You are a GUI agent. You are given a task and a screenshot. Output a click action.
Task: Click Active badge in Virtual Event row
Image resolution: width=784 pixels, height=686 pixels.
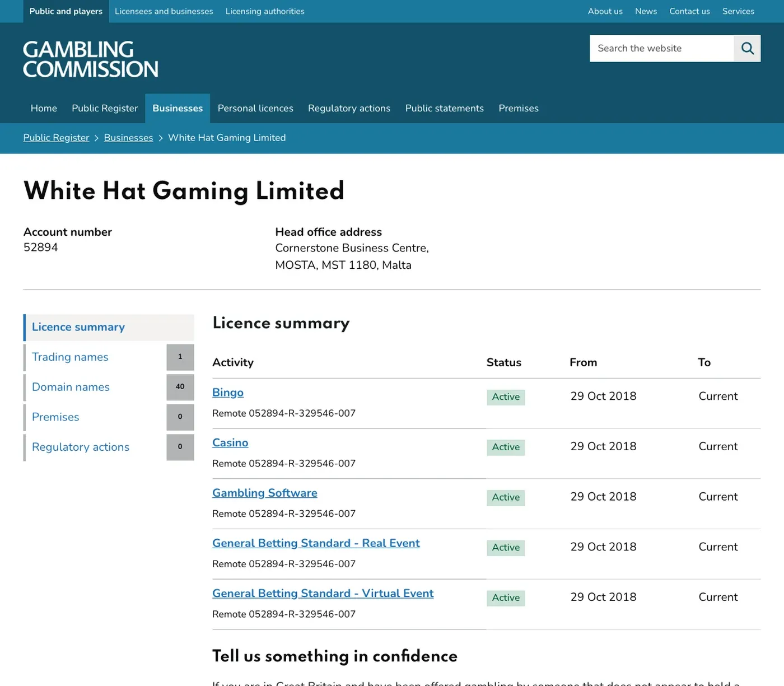coord(506,598)
